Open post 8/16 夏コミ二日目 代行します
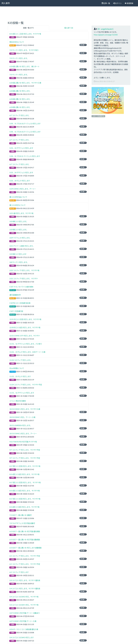The width and height of the screenshot is (138, 644). (25, 34)
